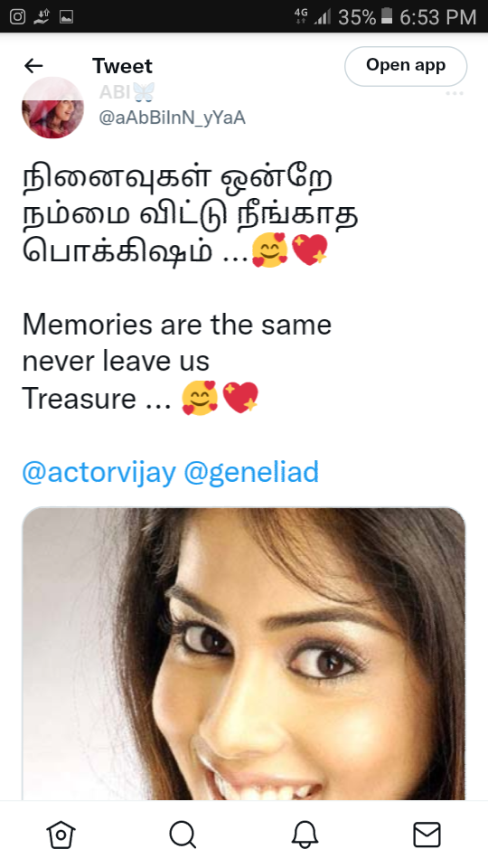The image size is (488, 868).
Task: Click the Open app button
Action: [406, 66]
